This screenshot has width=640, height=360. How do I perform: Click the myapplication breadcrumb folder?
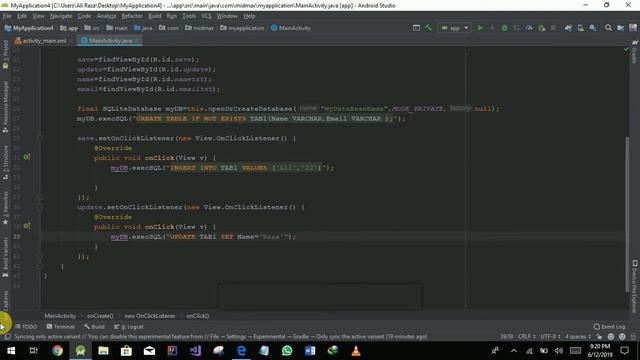(x=242, y=28)
